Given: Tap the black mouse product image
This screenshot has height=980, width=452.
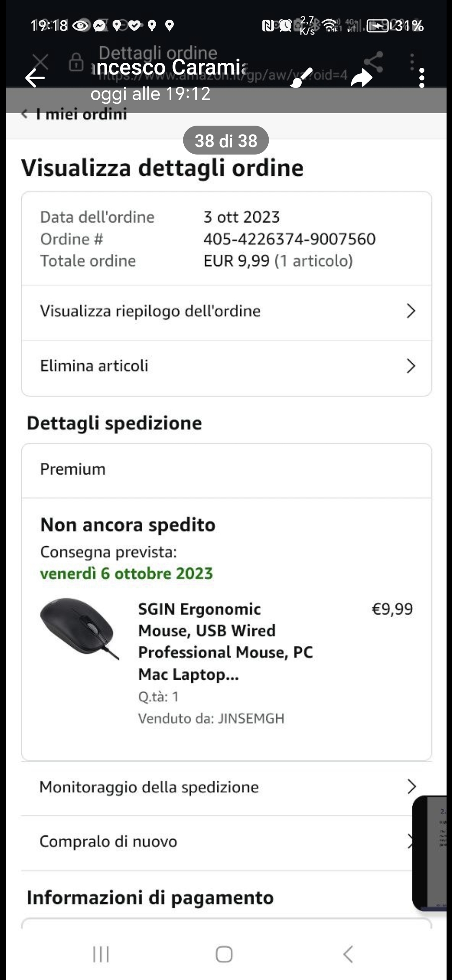Looking at the screenshot, I should pyautogui.click(x=80, y=628).
